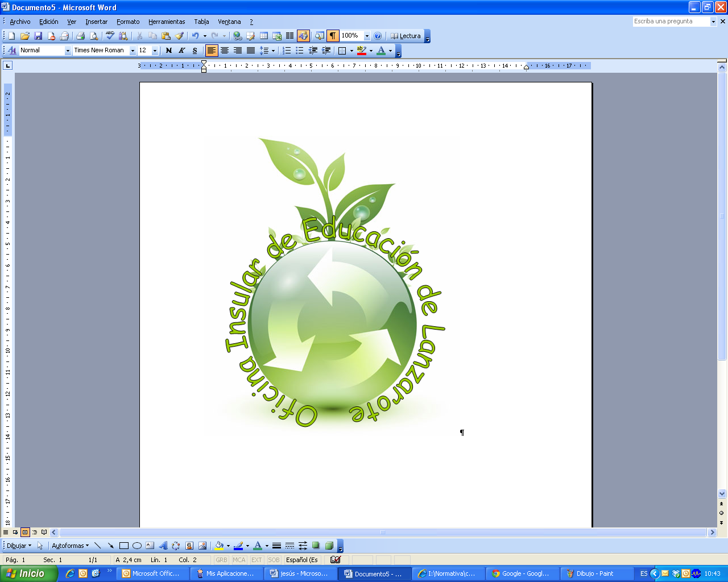Toggle the Drawing toolbar button

[x=303, y=36]
